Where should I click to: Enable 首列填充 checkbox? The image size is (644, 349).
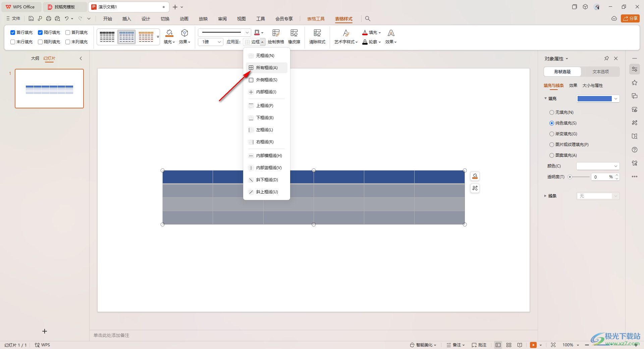point(68,33)
